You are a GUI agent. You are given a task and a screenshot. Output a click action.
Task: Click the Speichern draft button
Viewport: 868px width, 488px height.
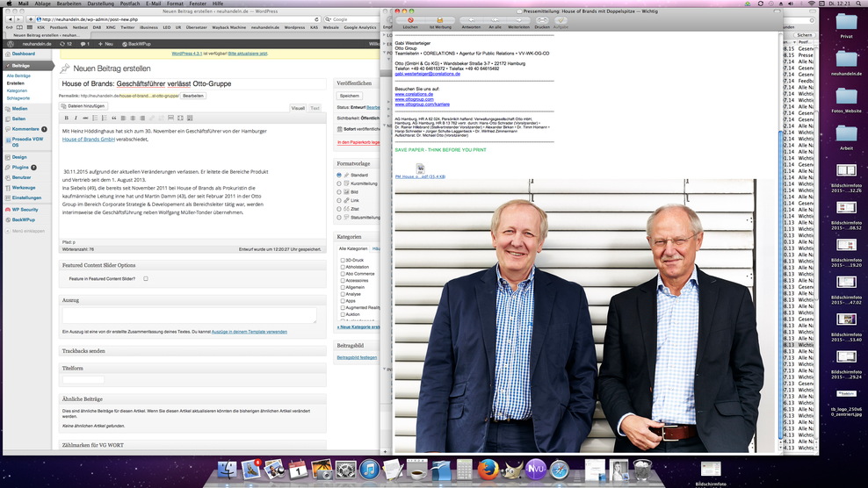(x=350, y=96)
